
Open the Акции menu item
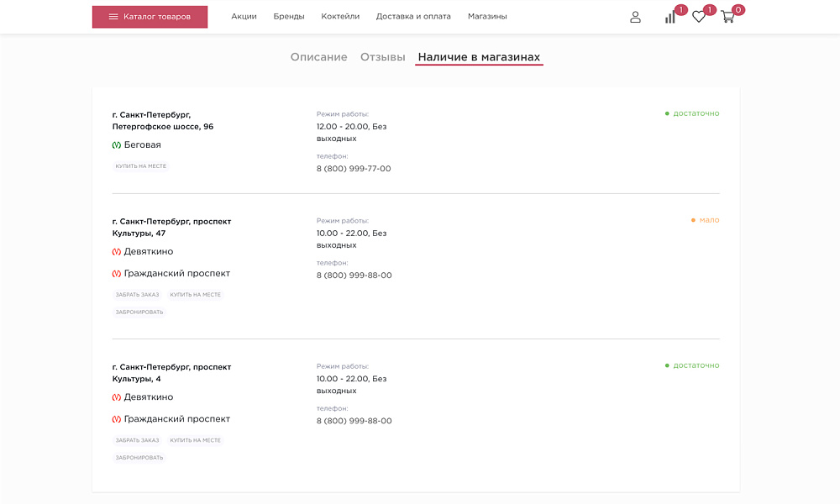click(244, 15)
